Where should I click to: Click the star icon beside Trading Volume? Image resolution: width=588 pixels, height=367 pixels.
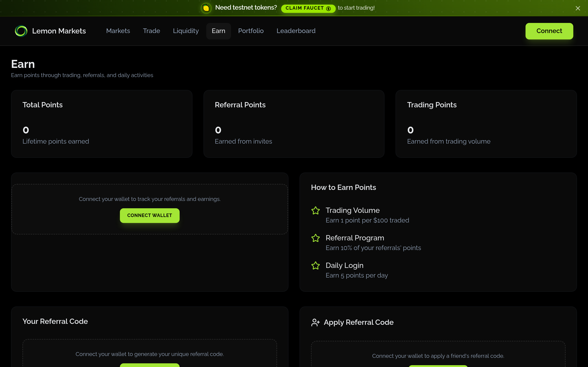coord(315,210)
